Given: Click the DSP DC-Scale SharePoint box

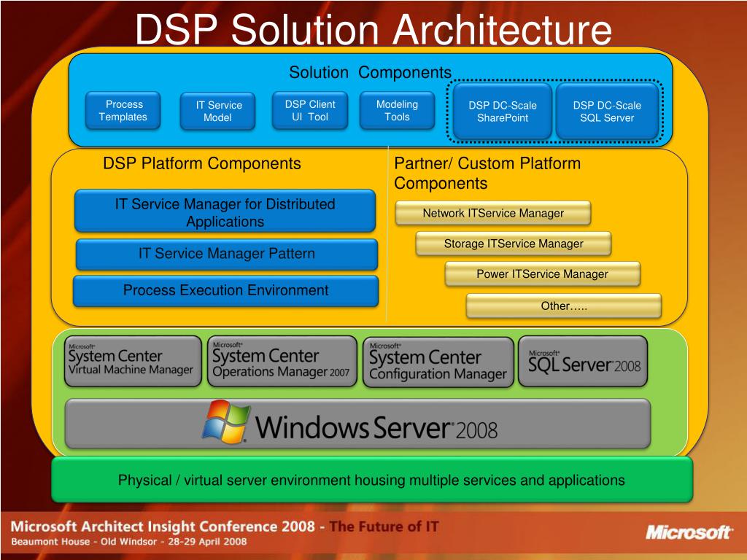Looking at the screenshot, I should tap(503, 112).
